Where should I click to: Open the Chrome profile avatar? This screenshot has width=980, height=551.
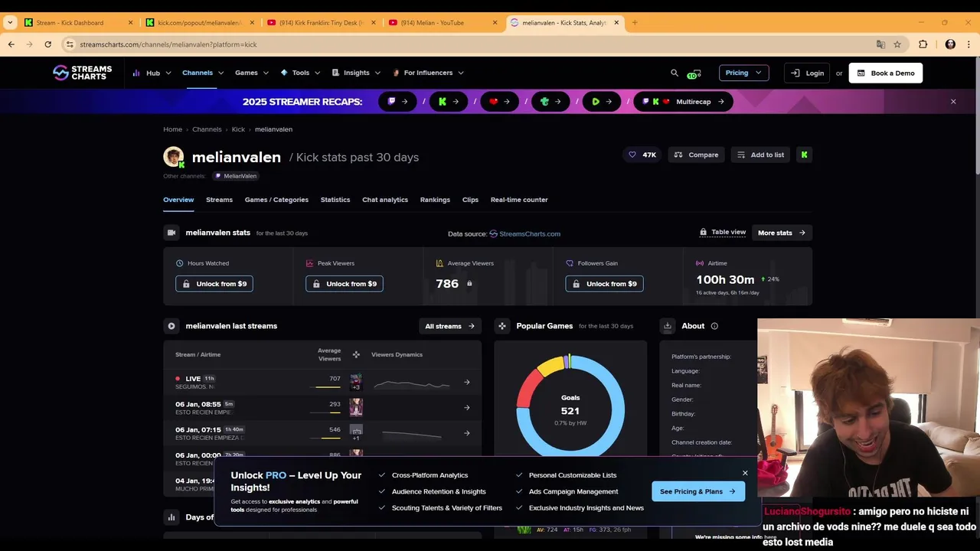950,44
